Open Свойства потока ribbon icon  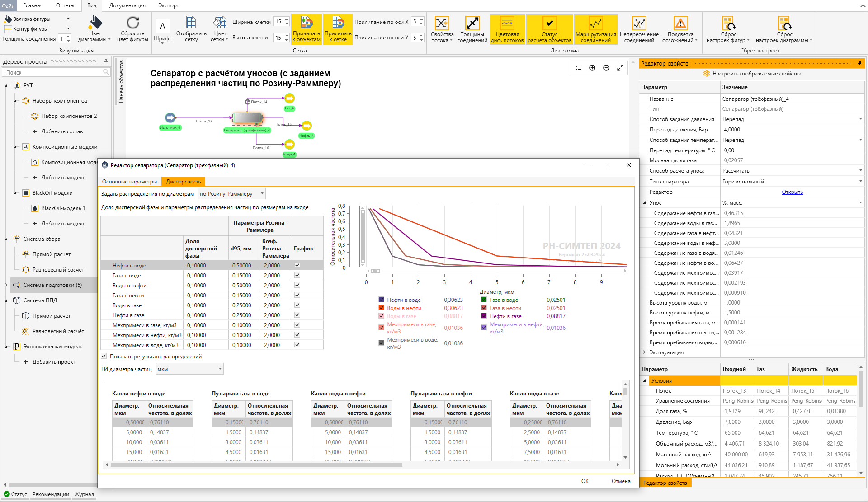pyautogui.click(x=442, y=23)
